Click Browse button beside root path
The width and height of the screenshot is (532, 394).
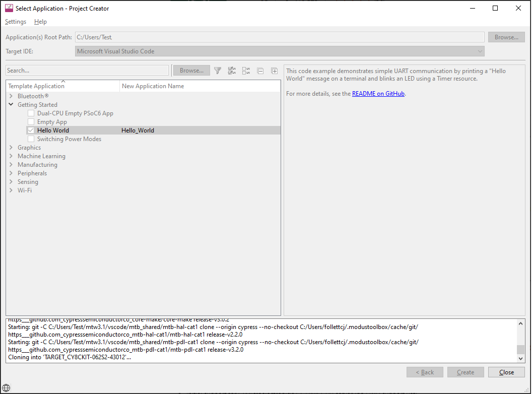coord(506,37)
